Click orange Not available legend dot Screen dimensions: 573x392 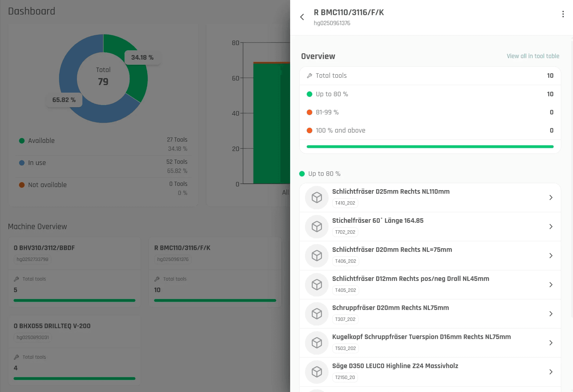point(22,185)
